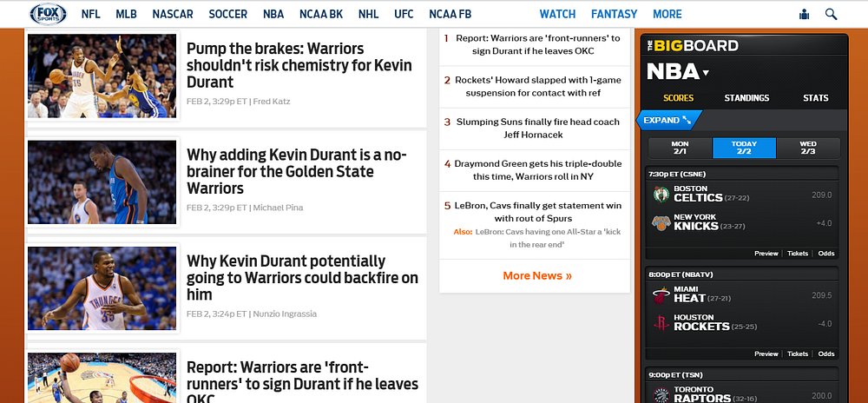The image size is (868, 403).
Task: Open the SOCCER section
Action: click(228, 15)
